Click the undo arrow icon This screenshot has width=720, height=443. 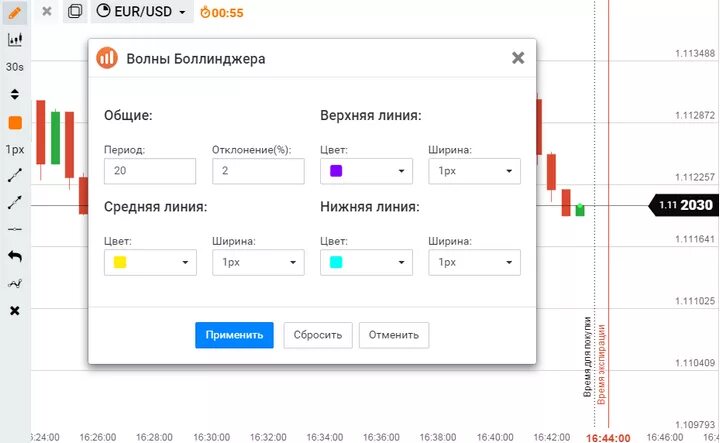point(15,256)
